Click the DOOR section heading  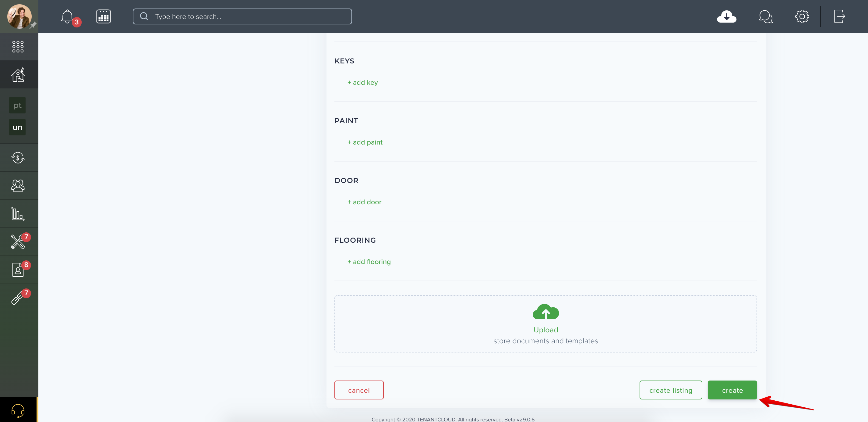coord(346,180)
